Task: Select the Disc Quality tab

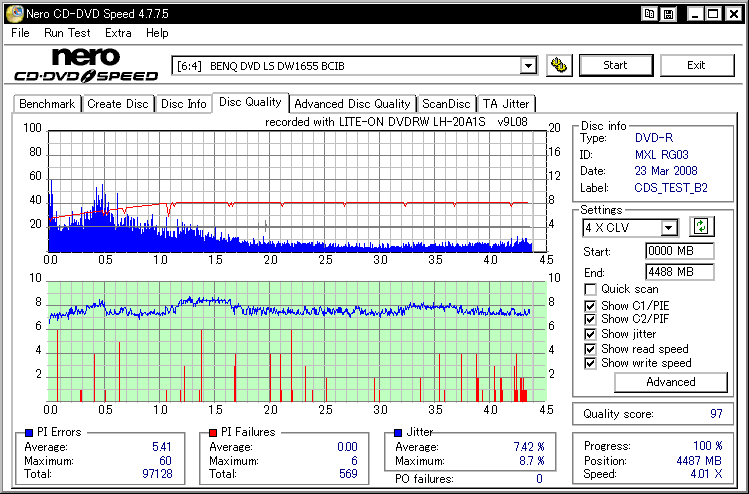Action: click(x=250, y=102)
